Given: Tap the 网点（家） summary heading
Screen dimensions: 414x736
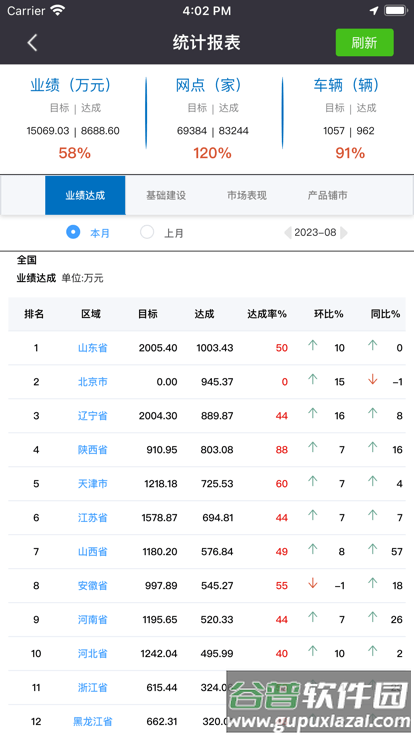Looking at the screenshot, I should coord(209,85).
